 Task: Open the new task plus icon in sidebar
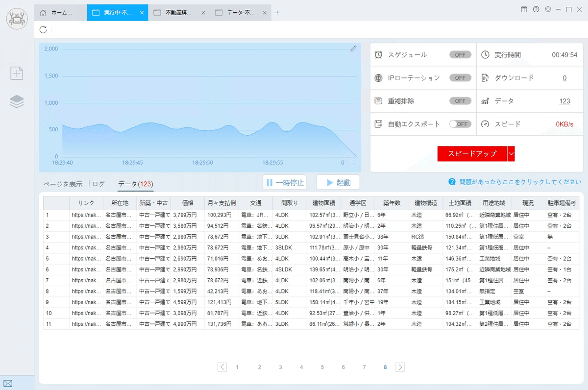17,73
